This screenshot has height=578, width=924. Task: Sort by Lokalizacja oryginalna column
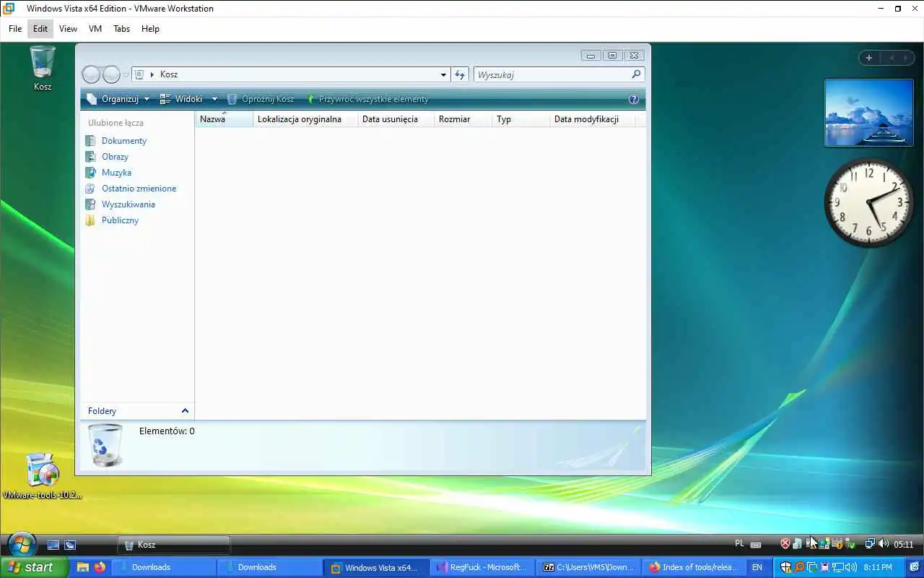point(305,119)
